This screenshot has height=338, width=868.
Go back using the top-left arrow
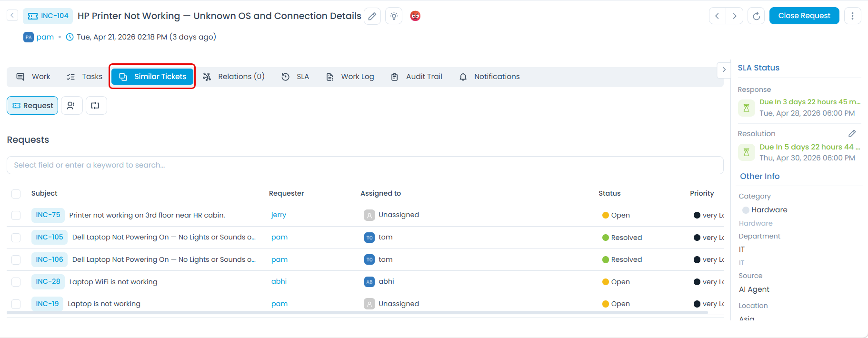(12, 16)
